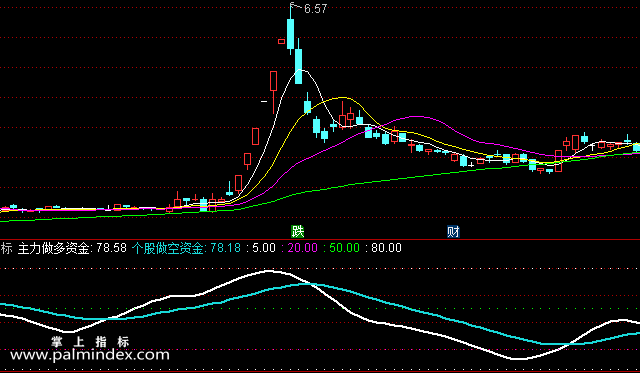Image resolution: width=640 pixels, height=373 pixels.
Task: Click the magenta 20.00 parameter value
Action: (302, 248)
